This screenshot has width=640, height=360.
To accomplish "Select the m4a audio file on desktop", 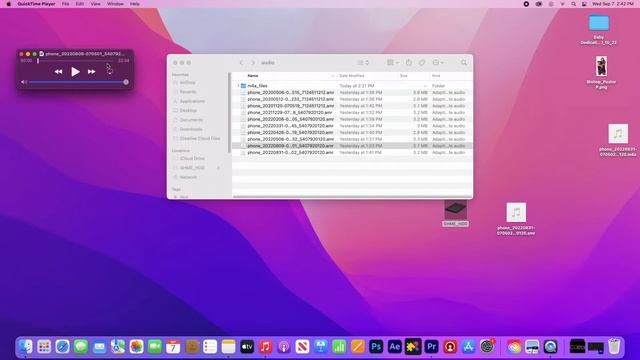I will (x=618, y=134).
